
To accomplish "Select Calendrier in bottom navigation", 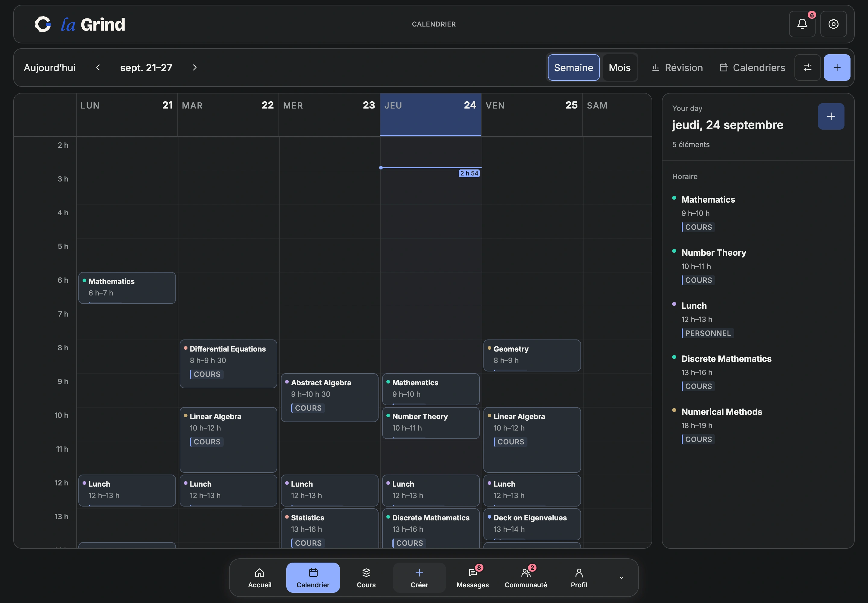I will pos(313,578).
